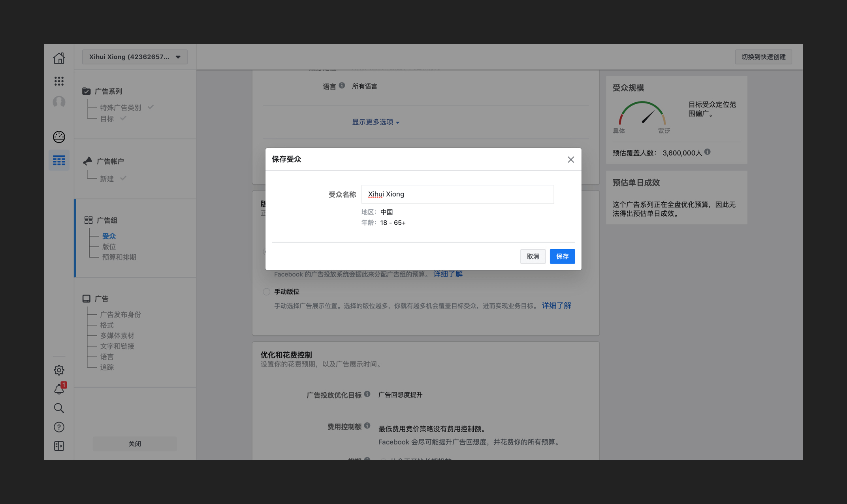Cancel with the 取消 button
The image size is (847, 504).
(533, 256)
